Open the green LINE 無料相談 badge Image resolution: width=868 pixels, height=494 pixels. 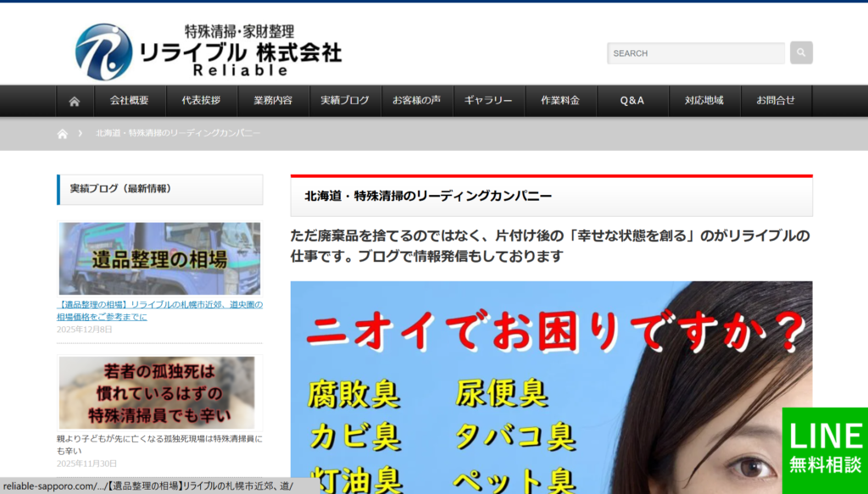pos(825,449)
